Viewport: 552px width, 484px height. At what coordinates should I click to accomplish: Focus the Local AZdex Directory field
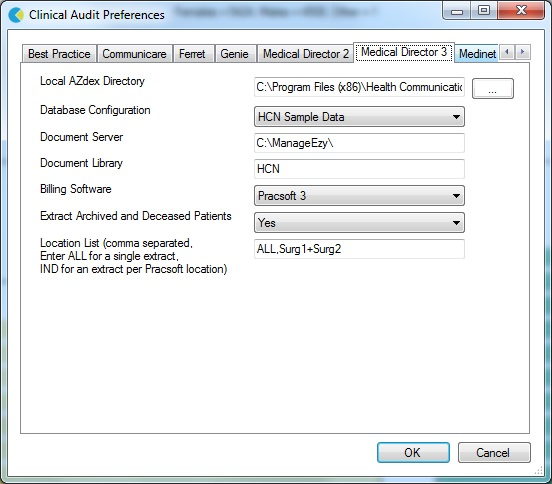click(x=359, y=87)
